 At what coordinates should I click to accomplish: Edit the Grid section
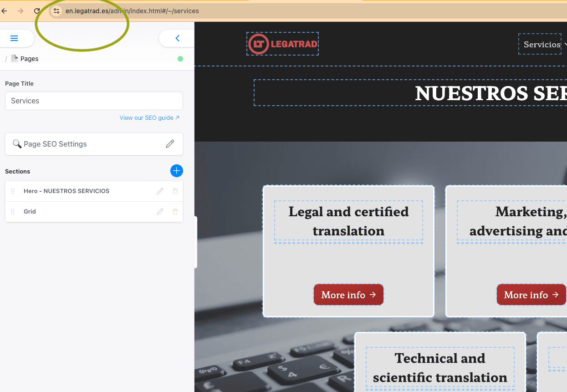pyautogui.click(x=160, y=212)
